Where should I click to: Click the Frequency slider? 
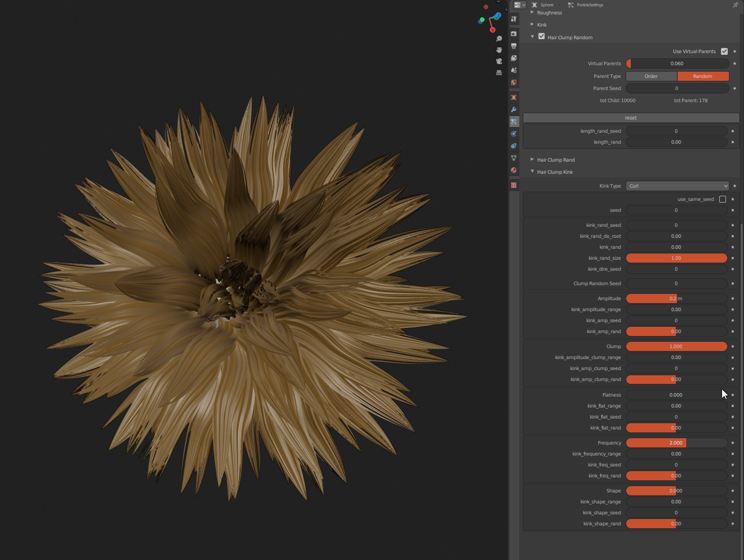point(676,443)
